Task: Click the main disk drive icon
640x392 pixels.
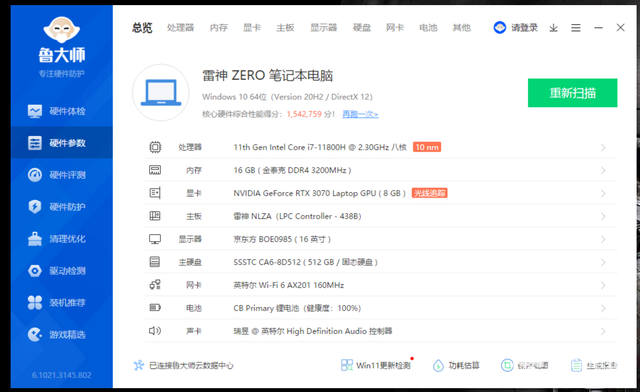Action: (155, 262)
